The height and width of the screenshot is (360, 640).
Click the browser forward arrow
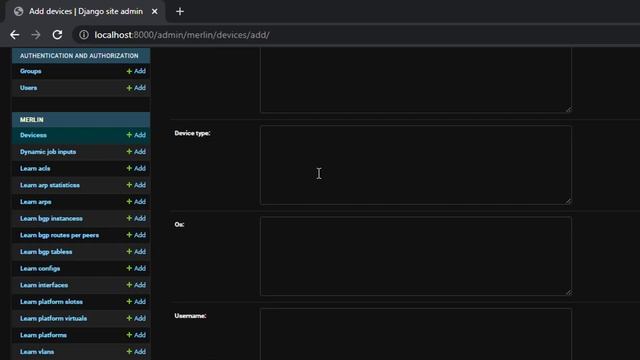[x=36, y=35]
